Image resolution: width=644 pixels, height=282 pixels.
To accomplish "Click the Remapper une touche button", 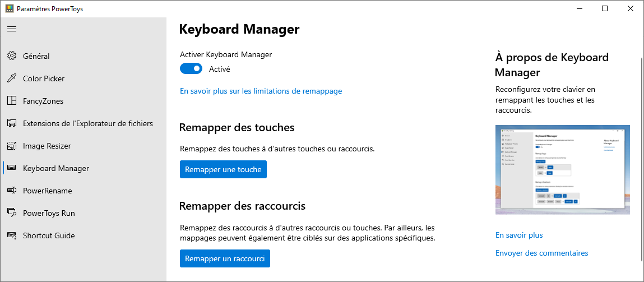I will pos(223,169).
